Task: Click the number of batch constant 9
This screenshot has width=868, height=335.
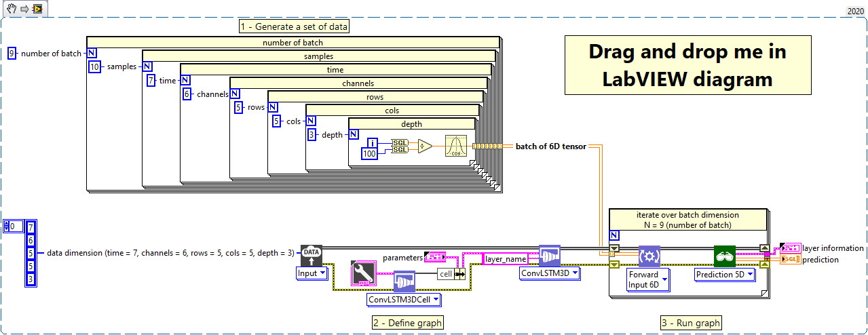Action: point(12,54)
